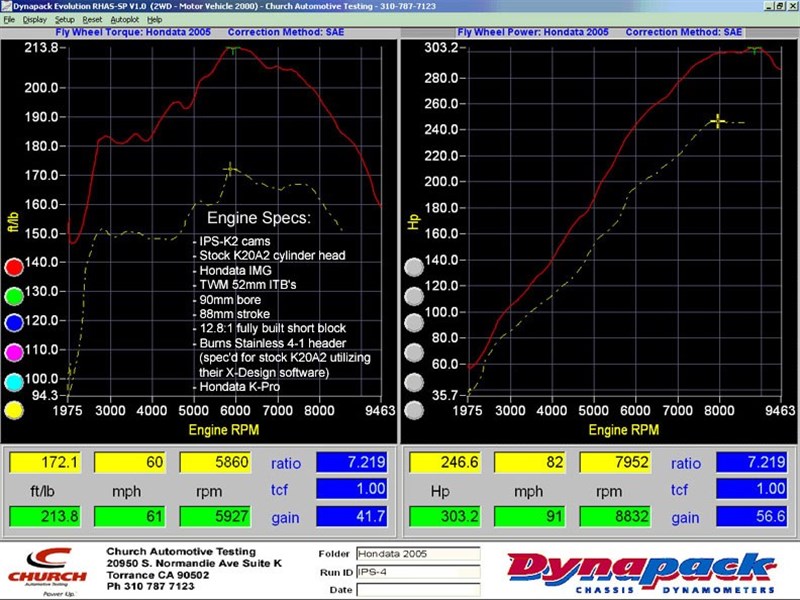Screen dimensions: 800x600
Task: Click first gray run indicator beside 140.0 on power graph
Action: (414, 267)
